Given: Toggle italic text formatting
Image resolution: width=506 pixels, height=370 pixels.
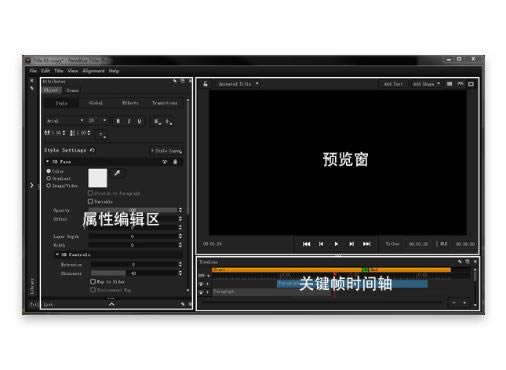Looking at the screenshot, I should tap(129, 121).
